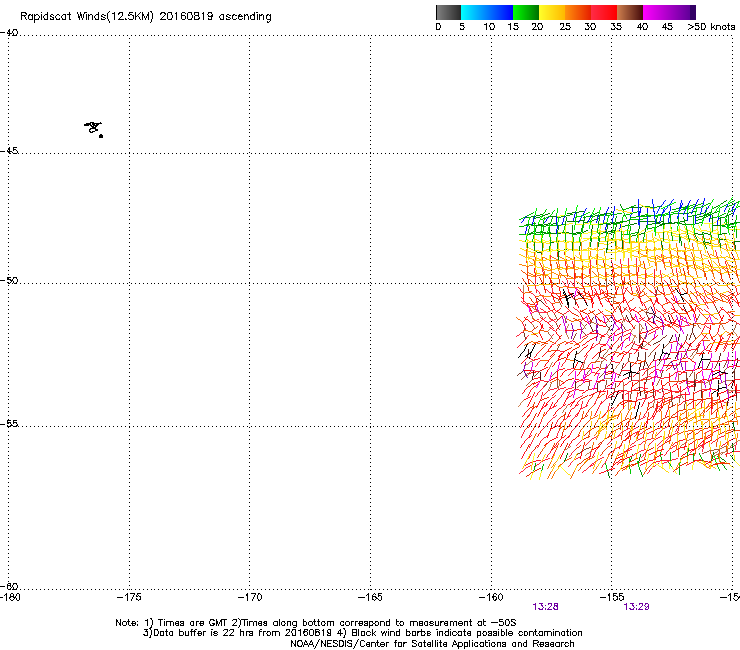Click the -40 latitude axis label
The height and width of the screenshot is (650, 740).
(x=9, y=33)
